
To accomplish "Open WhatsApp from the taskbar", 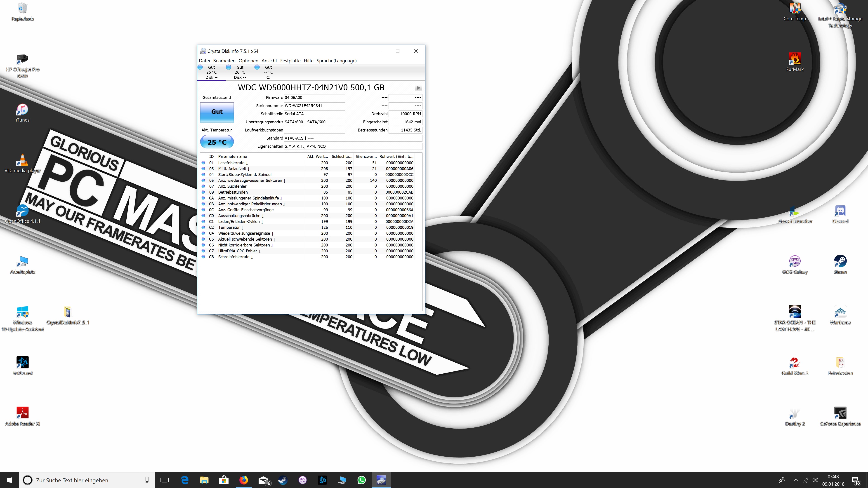I will (361, 480).
